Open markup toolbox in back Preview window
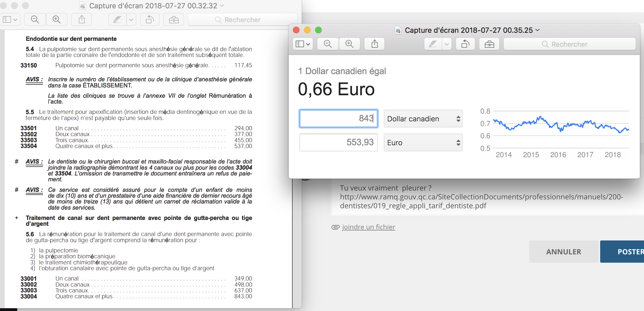 pyautogui.click(x=174, y=19)
